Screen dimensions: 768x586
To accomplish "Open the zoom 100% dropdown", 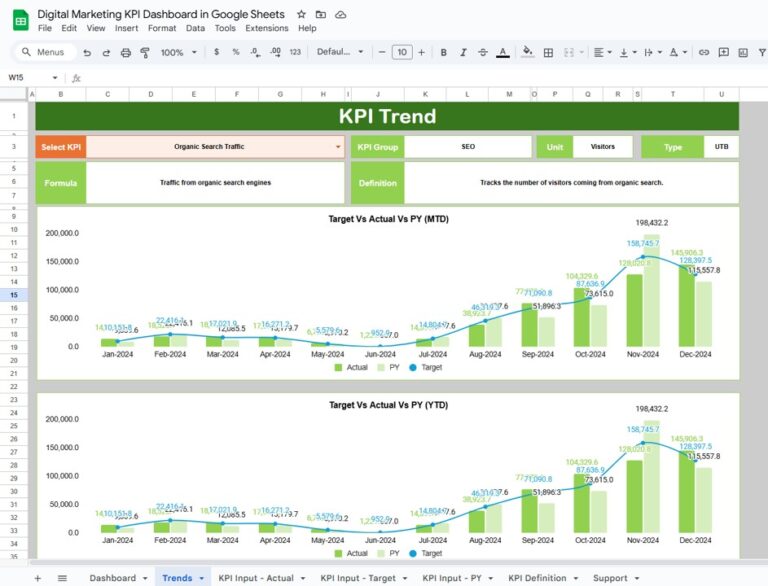I will pos(179,52).
